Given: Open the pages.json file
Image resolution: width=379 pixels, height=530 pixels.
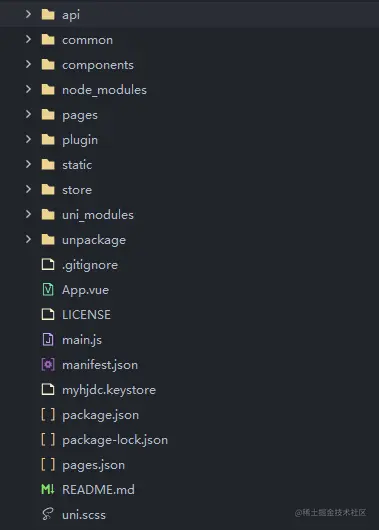Looking at the screenshot, I should pyautogui.click(x=93, y=465).
